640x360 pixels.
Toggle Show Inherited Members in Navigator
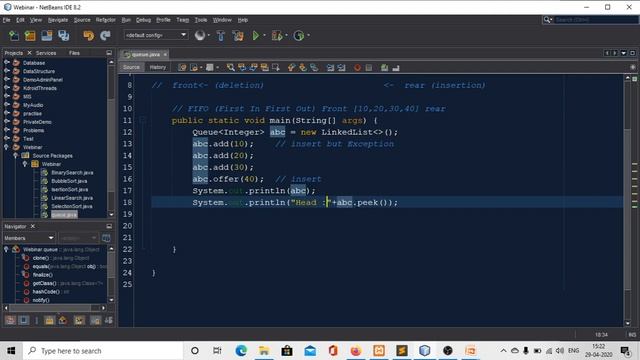pyautogui.click(x=11, y=320)
